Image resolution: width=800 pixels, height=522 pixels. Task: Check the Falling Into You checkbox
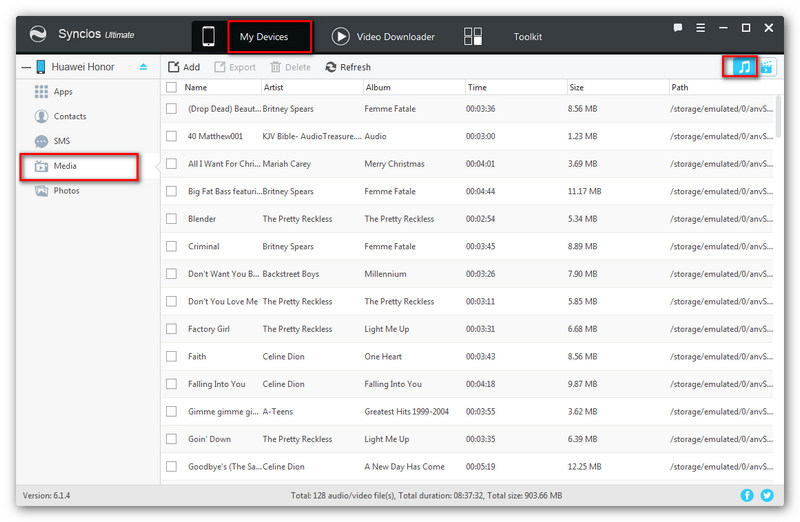tap(171, 384)
